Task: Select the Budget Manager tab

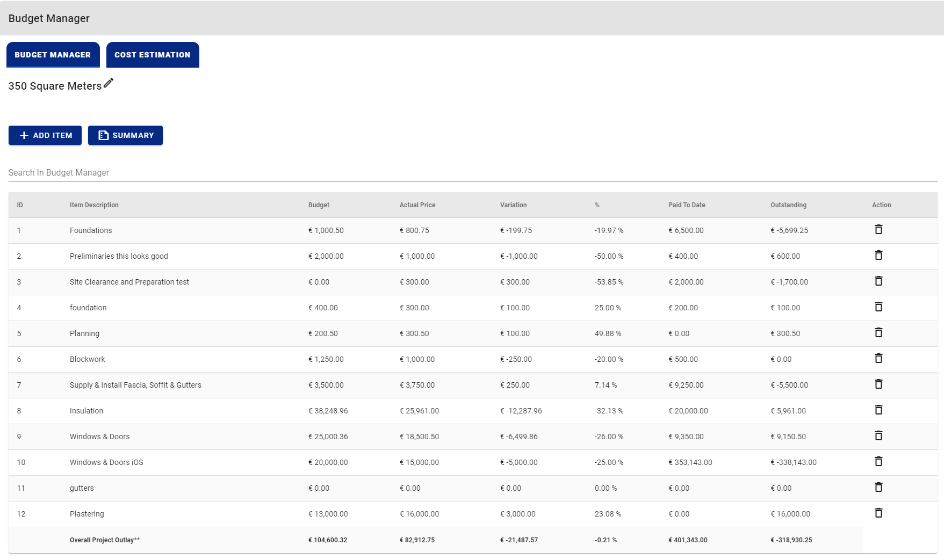Action: [53, 55]
